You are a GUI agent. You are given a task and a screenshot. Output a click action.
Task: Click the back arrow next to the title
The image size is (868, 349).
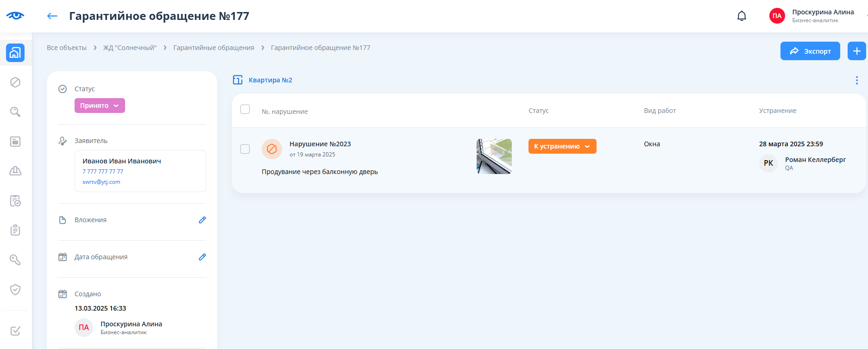coord(52,16)
